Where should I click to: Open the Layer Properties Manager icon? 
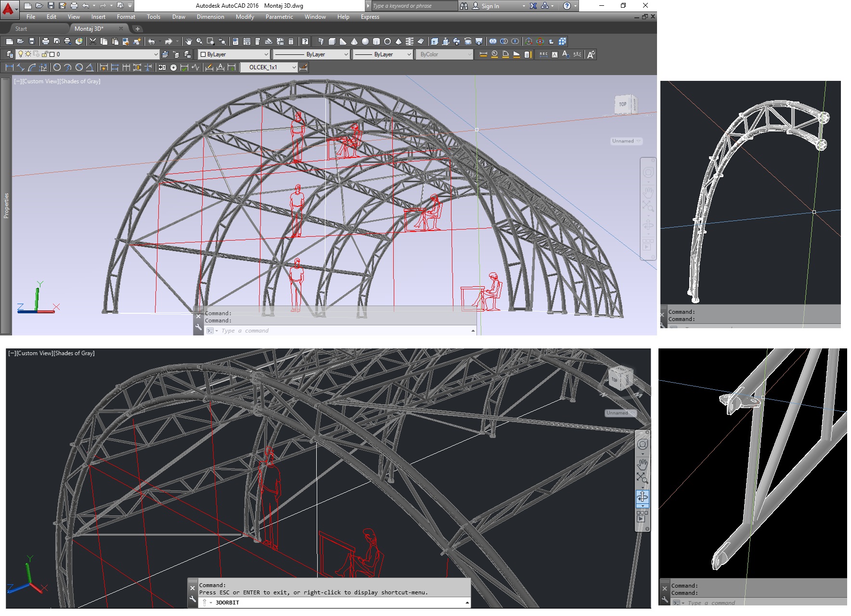pyautogui.click(x=9, y=54)
